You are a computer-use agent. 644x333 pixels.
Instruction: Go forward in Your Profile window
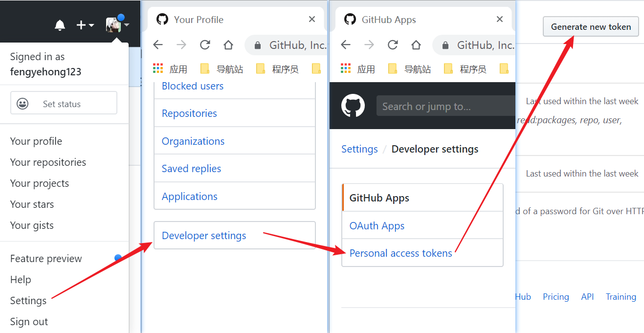pos(181,45)
